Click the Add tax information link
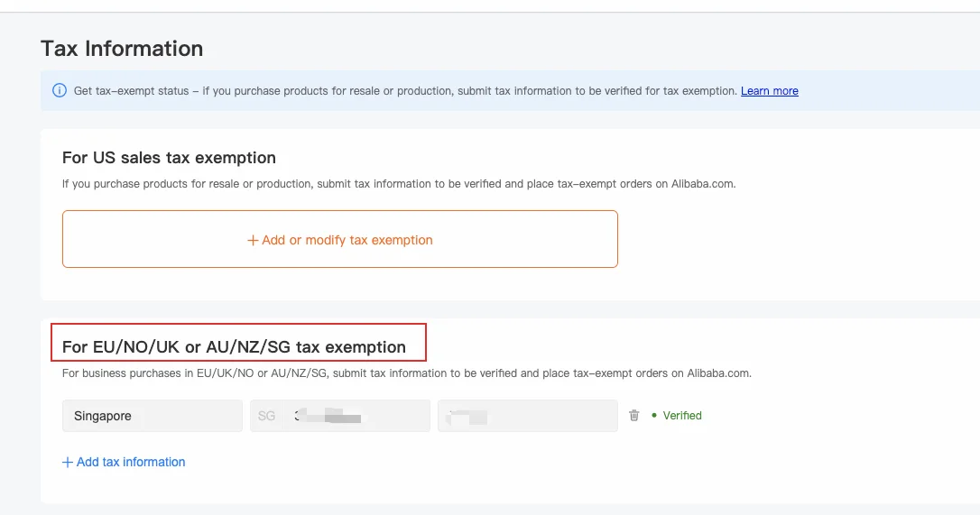The image size is (980, 515). click(131, 463)
